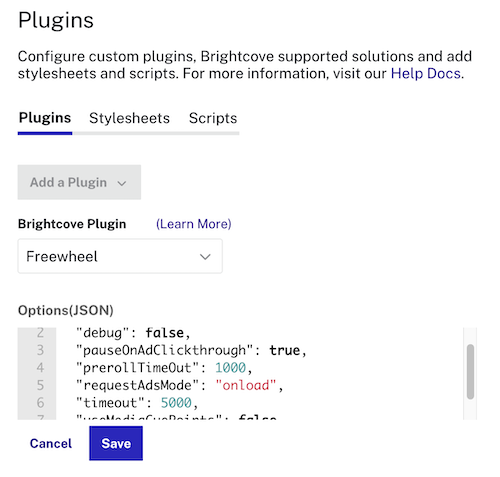Open the Add a Plugin dropdown

click(79, 182)
